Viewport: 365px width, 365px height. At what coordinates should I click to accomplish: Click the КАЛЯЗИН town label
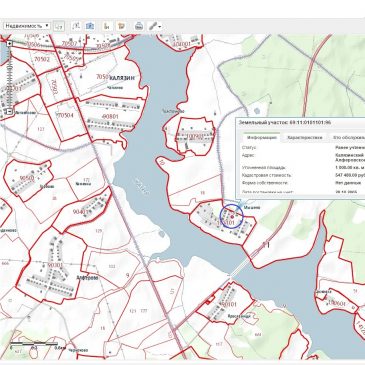121,78
